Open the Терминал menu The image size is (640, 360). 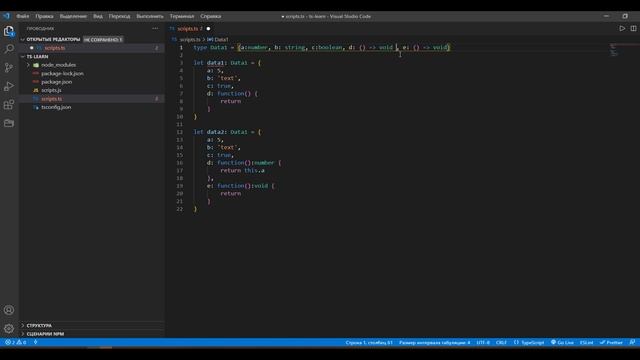point(182,16)
